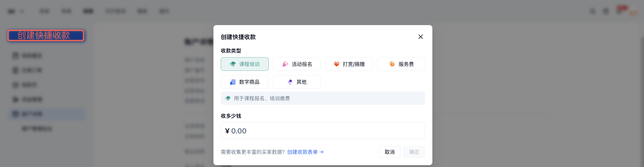The width and height of the screenshot is (644, 167).
Task: Pick the 其他 payment type
Action: [x=296, y=82]
